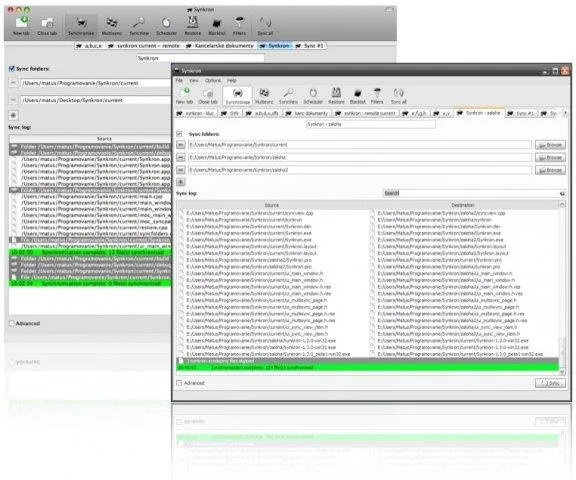Click Close tab icon in Mac Synkron window
Image resolution: width=576 pixels, height=480 pixels.
click(x=47, y=26)
